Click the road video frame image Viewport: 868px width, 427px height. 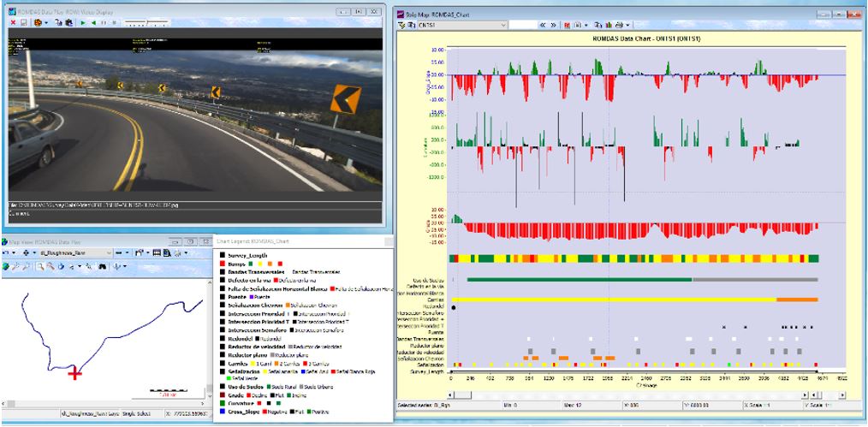(x=193, y=120)
